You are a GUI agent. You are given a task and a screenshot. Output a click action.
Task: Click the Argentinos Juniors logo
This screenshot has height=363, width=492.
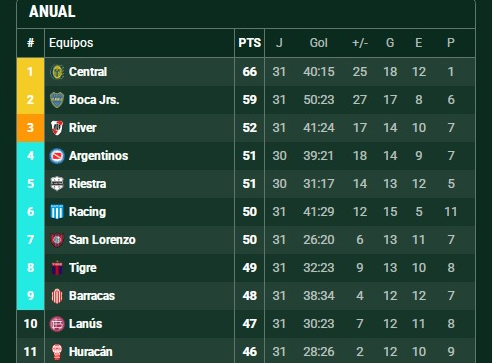pos(57,156)
